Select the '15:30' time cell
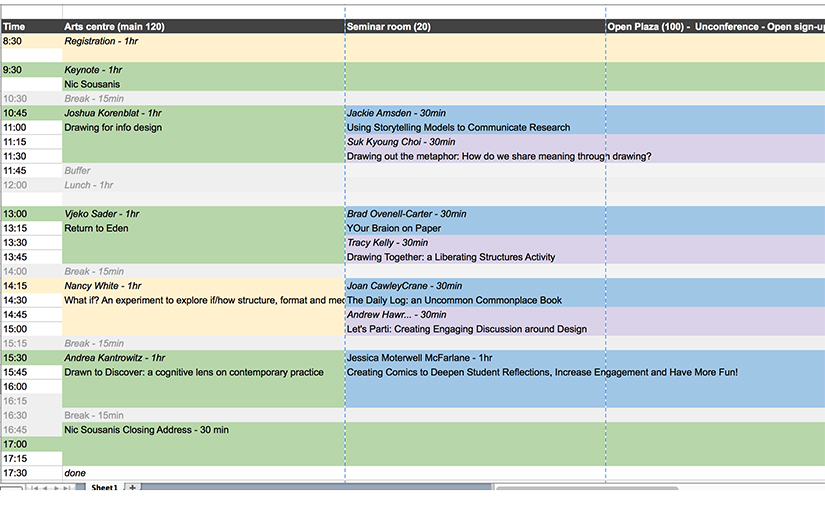 click(32, 357)
